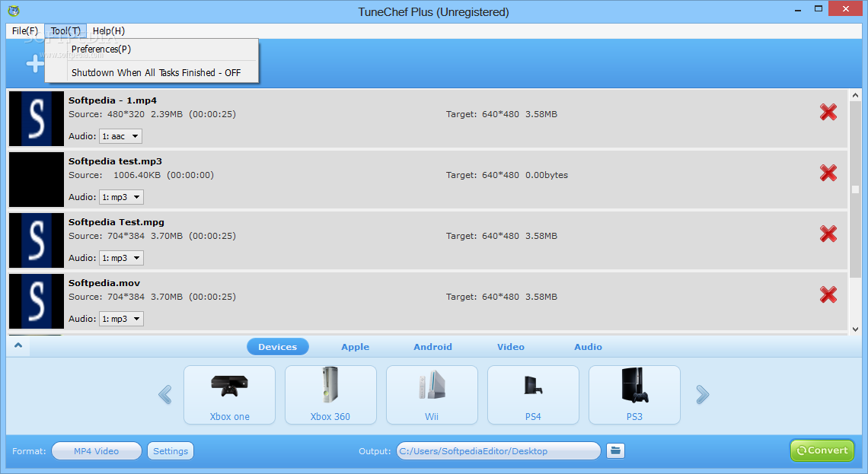Click the file name Softpedia.mov
868x474 pixels.
coord(104,282)
